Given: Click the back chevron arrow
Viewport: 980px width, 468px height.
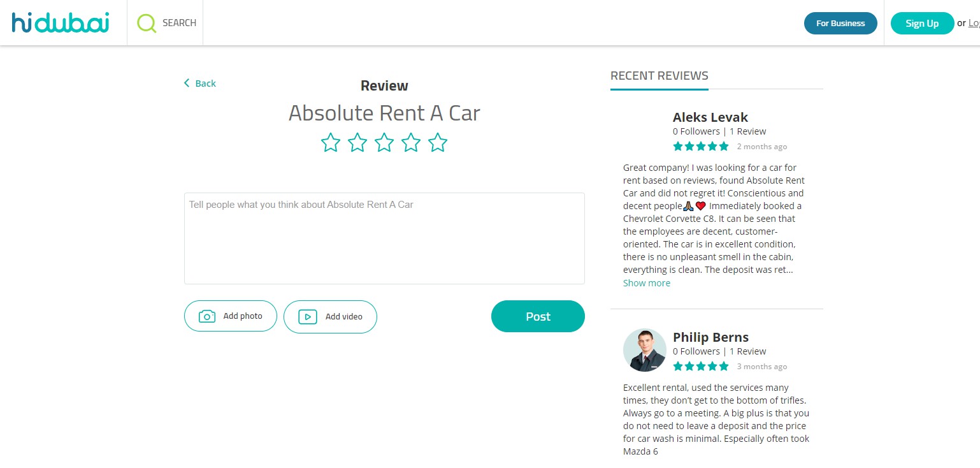Looking at the screenshot, I should point(187,83).
